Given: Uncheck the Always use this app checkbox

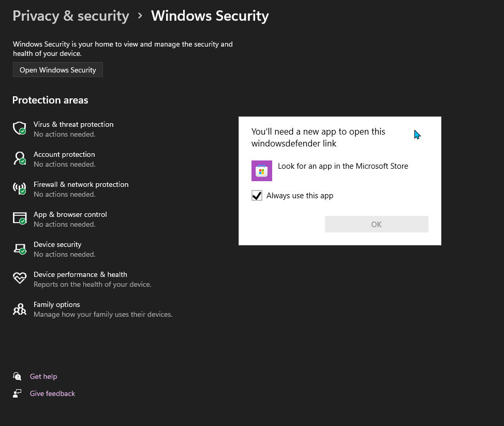Looking at the screenshot, I should point(257,196).
